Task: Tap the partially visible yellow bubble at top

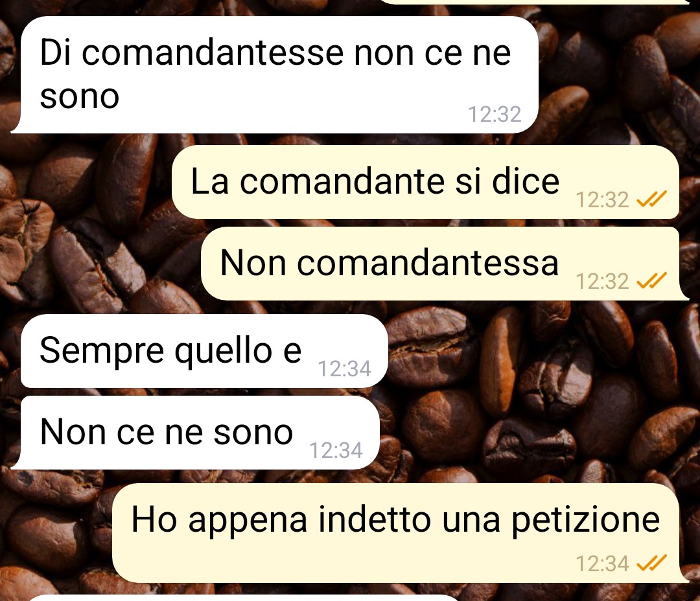Action: pyautogui.click(x=536, y=2)
